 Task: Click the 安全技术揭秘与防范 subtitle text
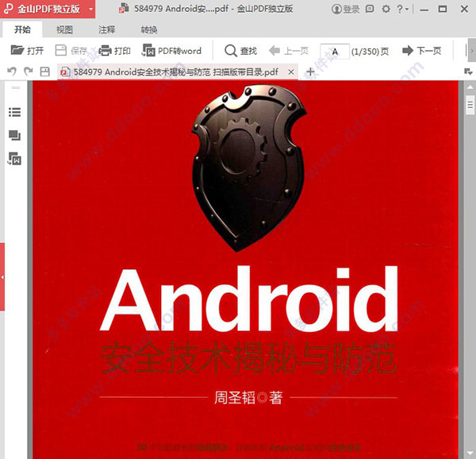[x=248, y=358]
